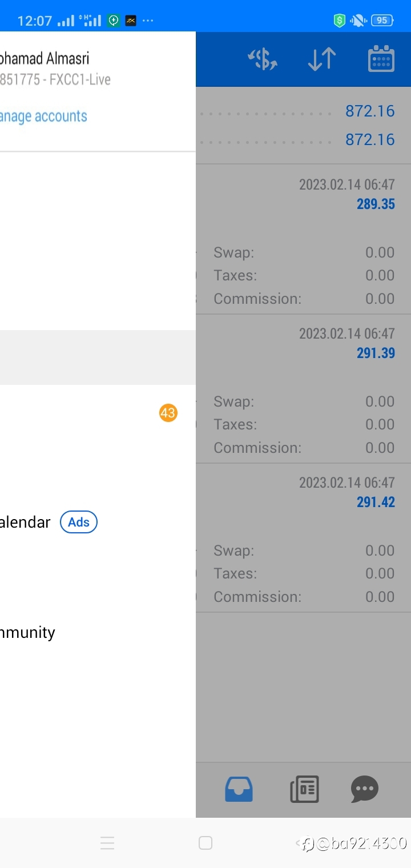Tap the Android home square icon
This screenshot has height=868, width=411.
click(x=205, y=843)
